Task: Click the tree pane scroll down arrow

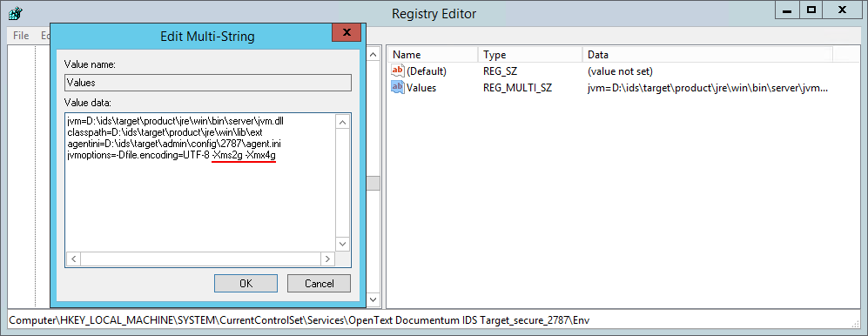Action: [373, 300]
